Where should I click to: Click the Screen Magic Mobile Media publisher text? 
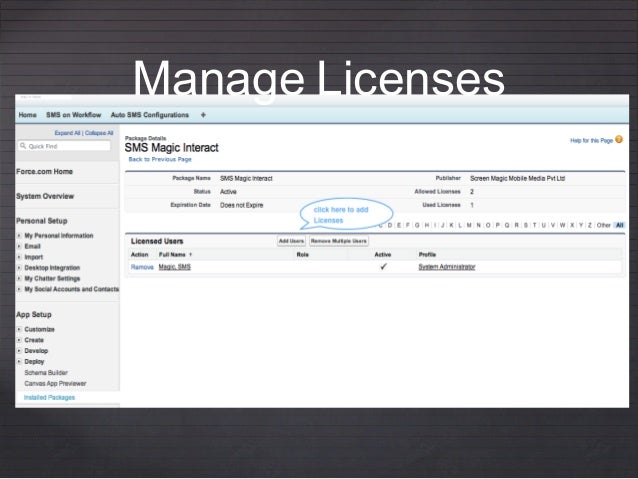(x=518, y=179)
